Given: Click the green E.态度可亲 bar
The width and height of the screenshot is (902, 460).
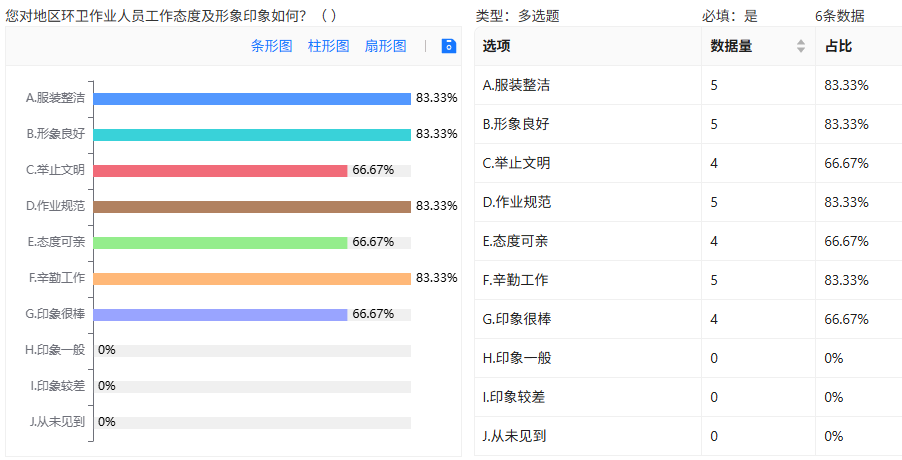Looking at the screenshot, I should point(220,242).
